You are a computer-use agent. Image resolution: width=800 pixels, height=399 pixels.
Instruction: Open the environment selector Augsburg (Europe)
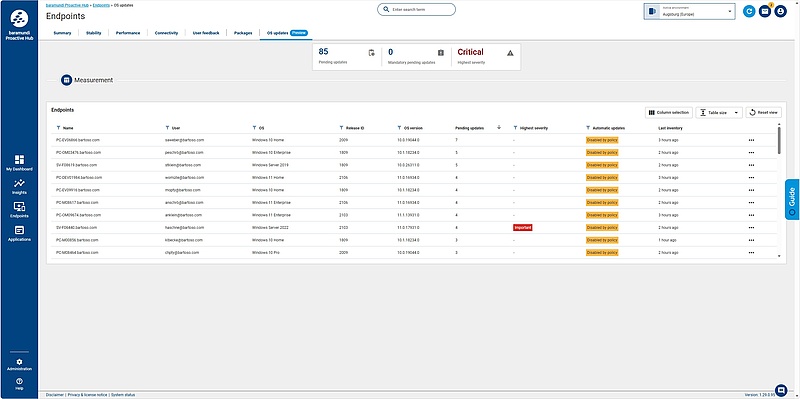coord(689,11)
